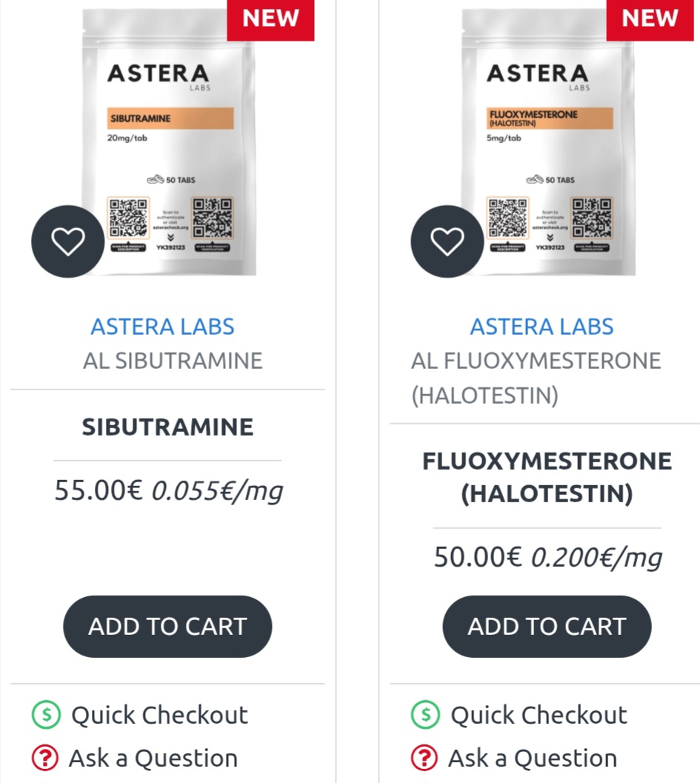Click green dollar icon under Sibutramine
Screen dimensions: 700x783
46,715
